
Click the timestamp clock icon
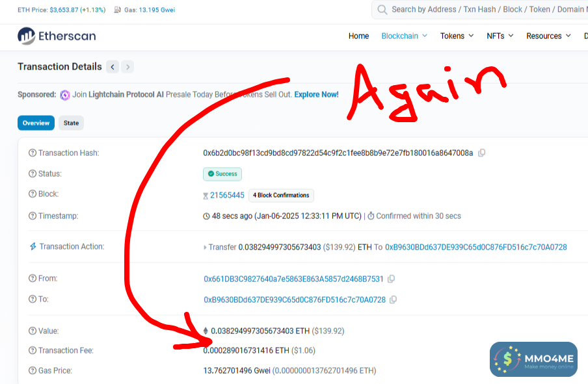[206, 216]
